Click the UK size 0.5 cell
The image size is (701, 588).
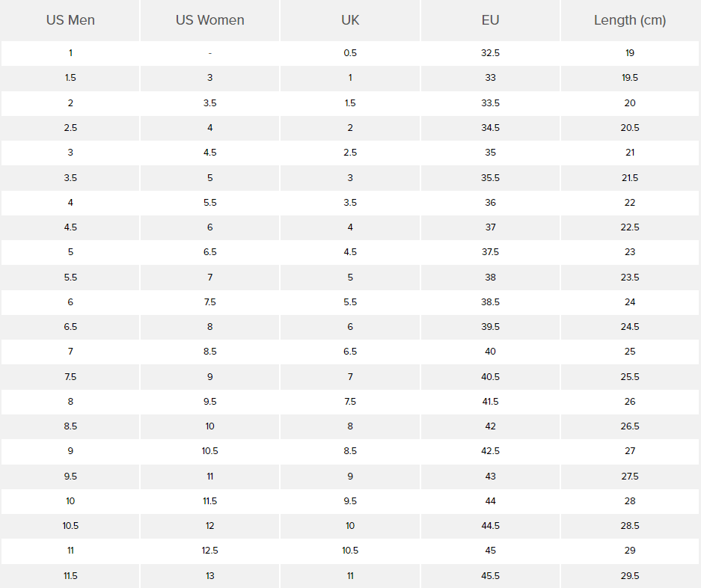pyautogui.click(x=350, y=53)
